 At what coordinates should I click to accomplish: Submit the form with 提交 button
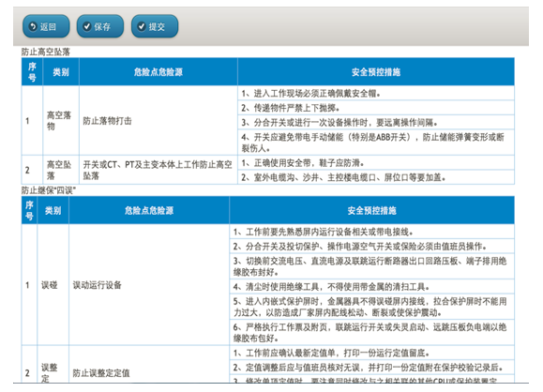click(x=155, y=26)
